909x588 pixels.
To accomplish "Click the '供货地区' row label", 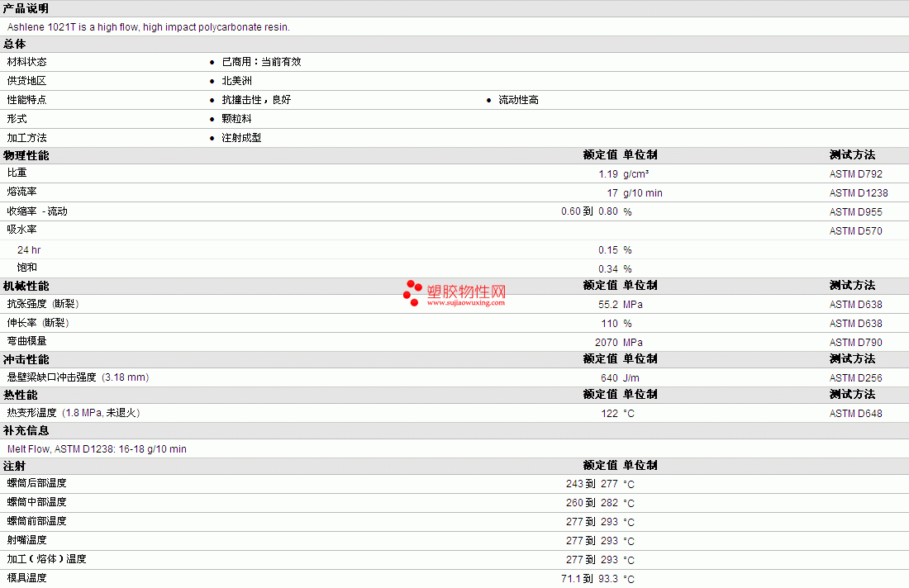I will click(x=26, y=81).
